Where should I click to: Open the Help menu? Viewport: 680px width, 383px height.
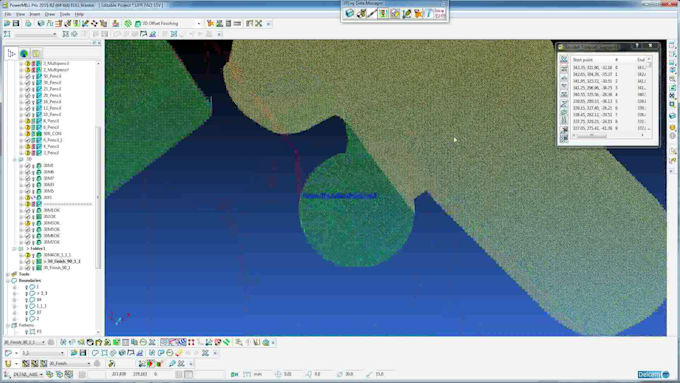coord(79,14)
